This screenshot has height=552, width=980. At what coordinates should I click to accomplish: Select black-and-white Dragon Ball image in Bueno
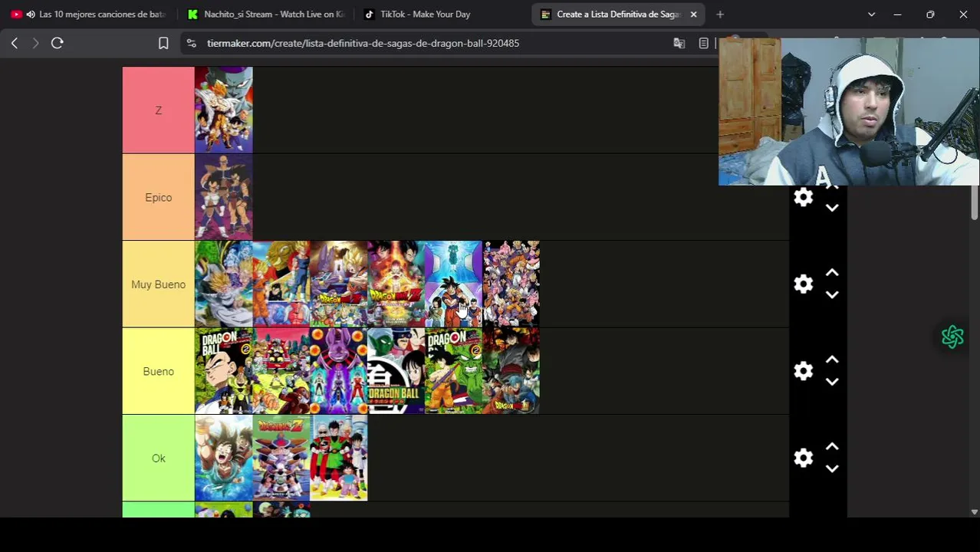(396, 371)
